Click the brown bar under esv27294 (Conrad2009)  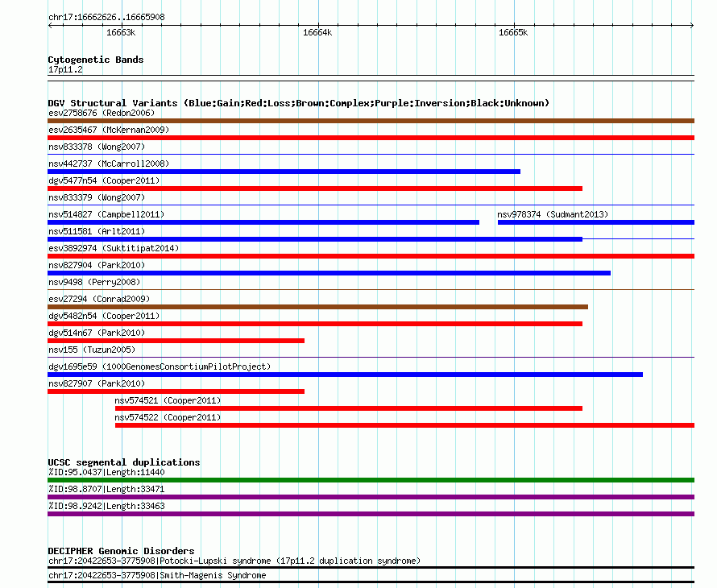click(x=317, y=307)
